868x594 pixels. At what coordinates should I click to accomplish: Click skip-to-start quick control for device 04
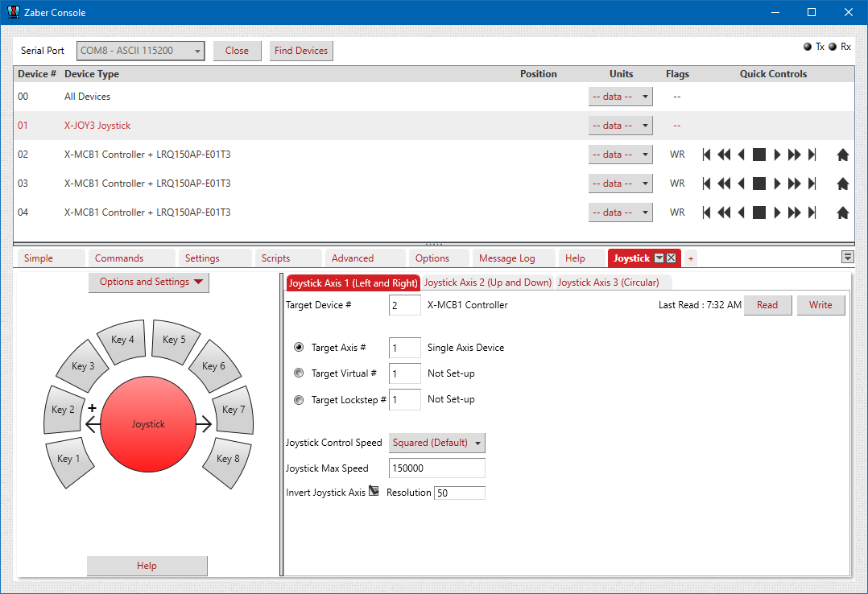click(706, 212)
